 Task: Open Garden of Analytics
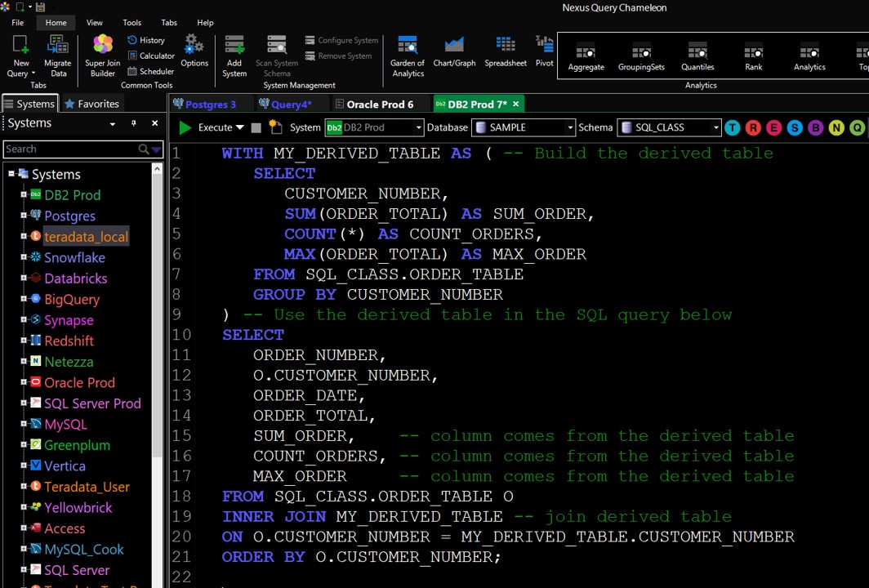coord(407,55)
